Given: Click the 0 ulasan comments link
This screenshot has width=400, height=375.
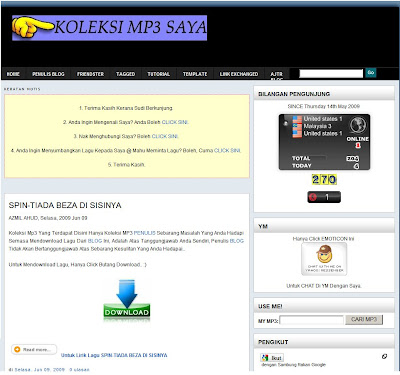Looking at the screenshot, I should pos(79,370).
